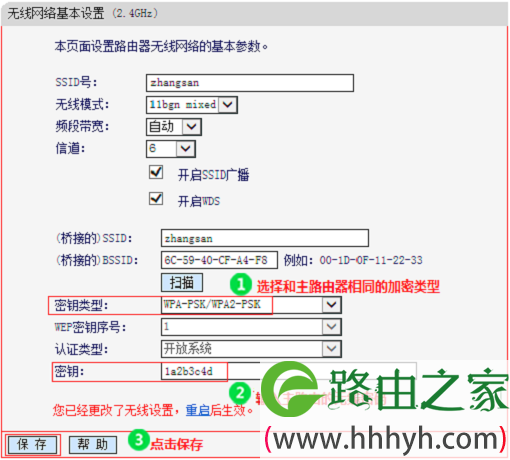Viewport: 510px width, 460px height.
Task: Click the 扫描 scan button
Action: [x=182, y=283]
